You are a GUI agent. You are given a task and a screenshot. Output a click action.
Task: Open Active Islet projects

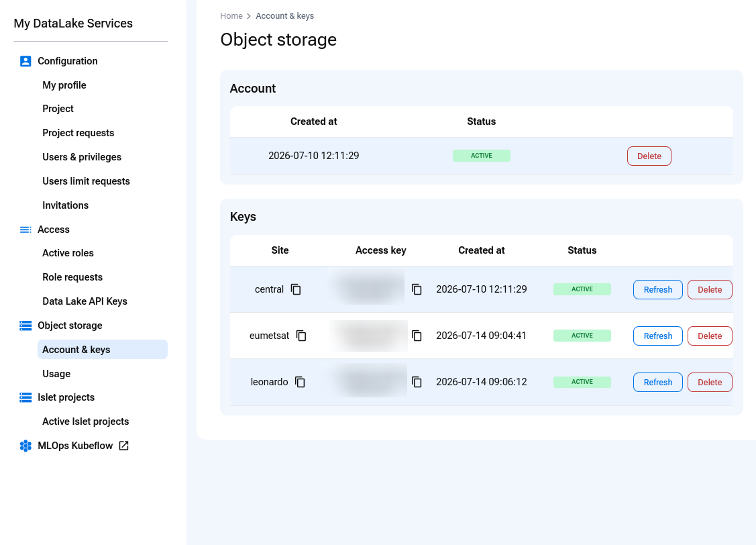(86, 422)
